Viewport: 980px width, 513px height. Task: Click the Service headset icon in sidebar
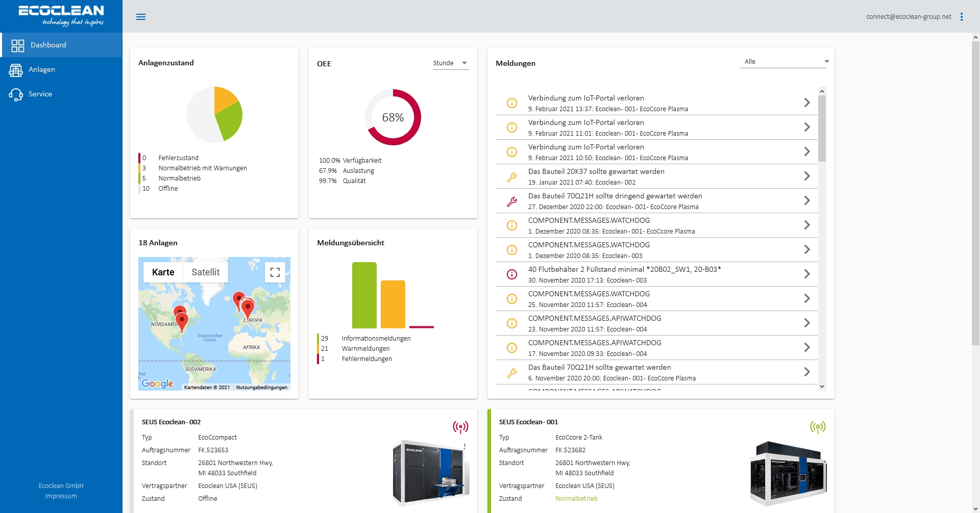point(16,94)
